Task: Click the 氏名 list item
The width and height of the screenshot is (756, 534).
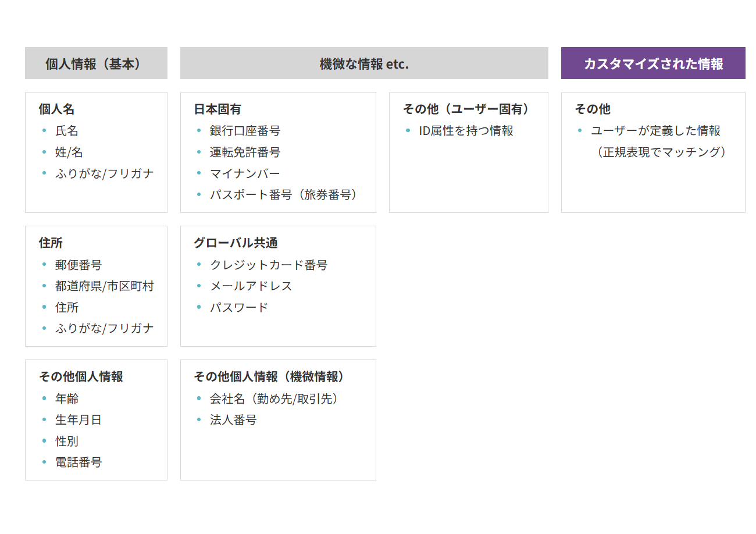Action: 67,131
